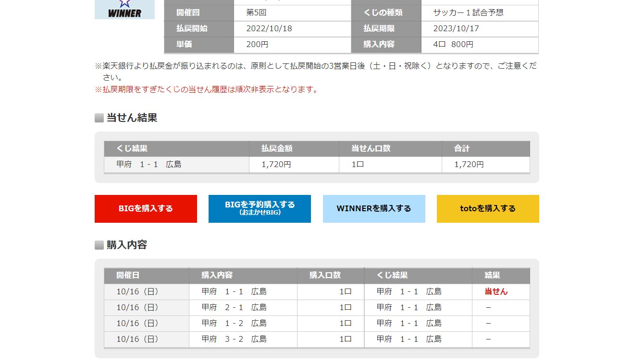Click the くじの種類 header cell
The image size is (644, 362).
click(x=386, y=13)
